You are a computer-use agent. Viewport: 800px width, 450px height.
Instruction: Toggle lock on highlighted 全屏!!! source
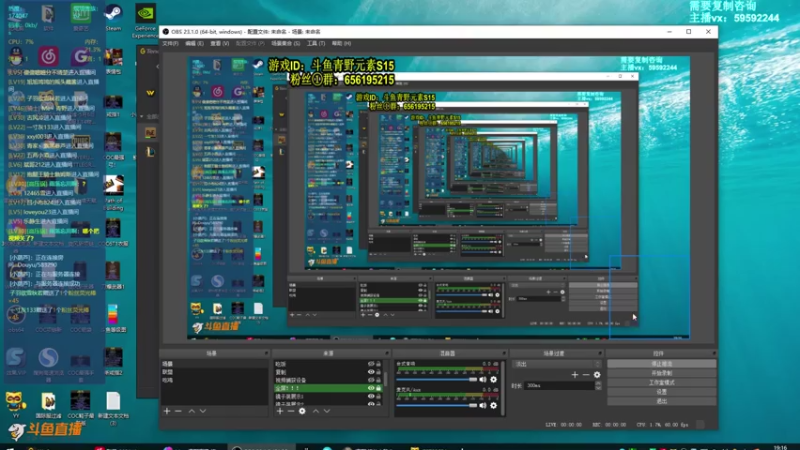coord(379,388)
